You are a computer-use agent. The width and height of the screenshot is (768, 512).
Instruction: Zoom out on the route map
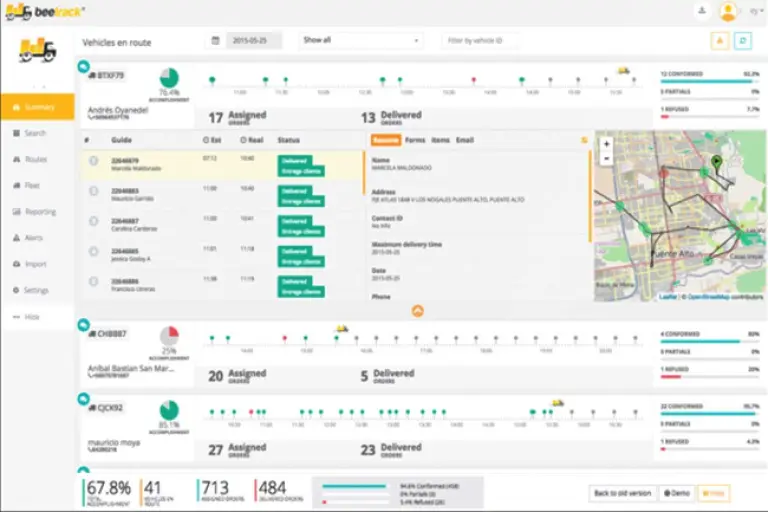click(x=606, y=158)
